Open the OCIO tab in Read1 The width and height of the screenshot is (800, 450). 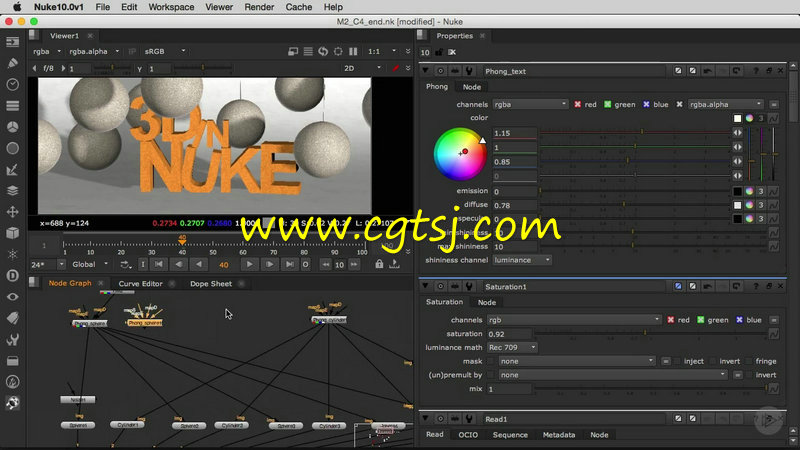468,435
